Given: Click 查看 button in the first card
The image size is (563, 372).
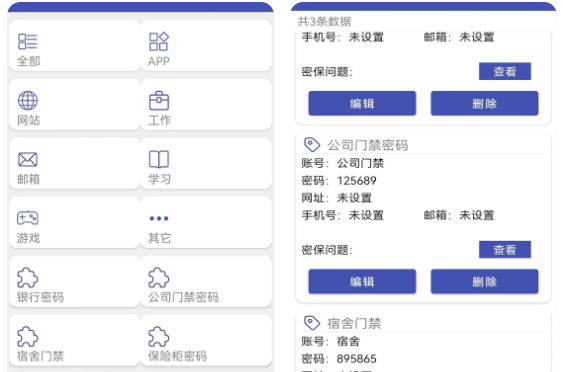Looking at the screenshot, I should click(505, 71).
